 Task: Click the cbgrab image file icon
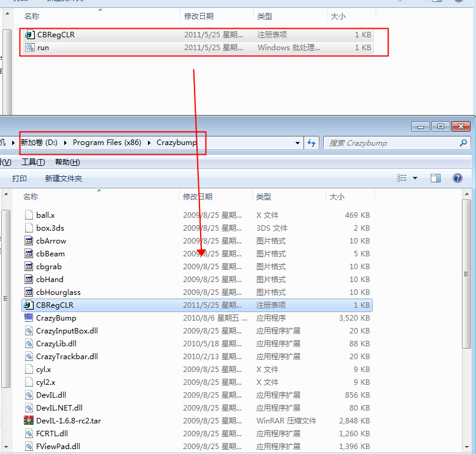point(29,266)
